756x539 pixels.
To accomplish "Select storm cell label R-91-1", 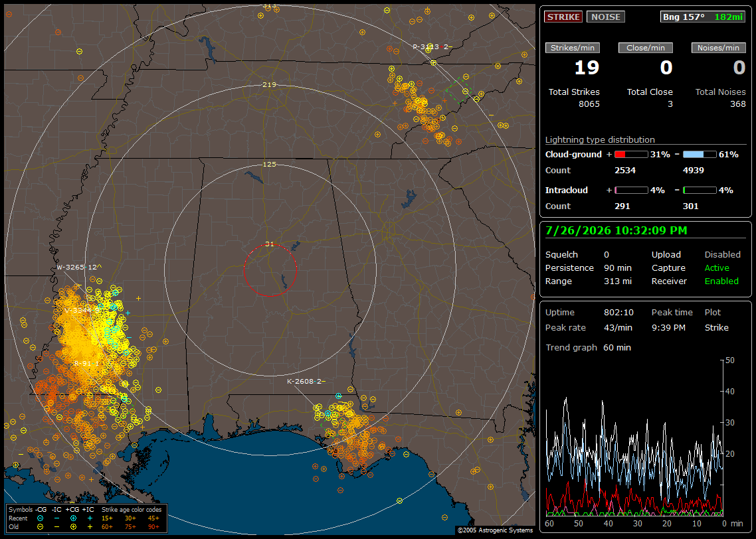I will tap(86, 363).
